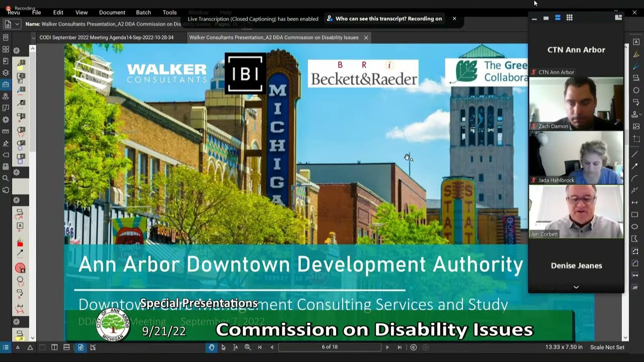The width and height of the screenshot is (644, 362).
Task: Select callout tool number 5 in Tool Chest
Action: point(20,118)
